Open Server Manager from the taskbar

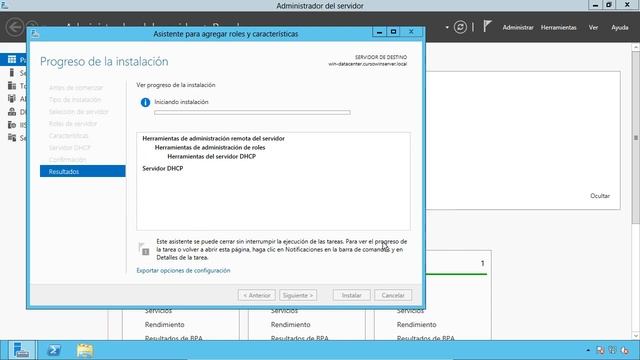tap(21, 350)
